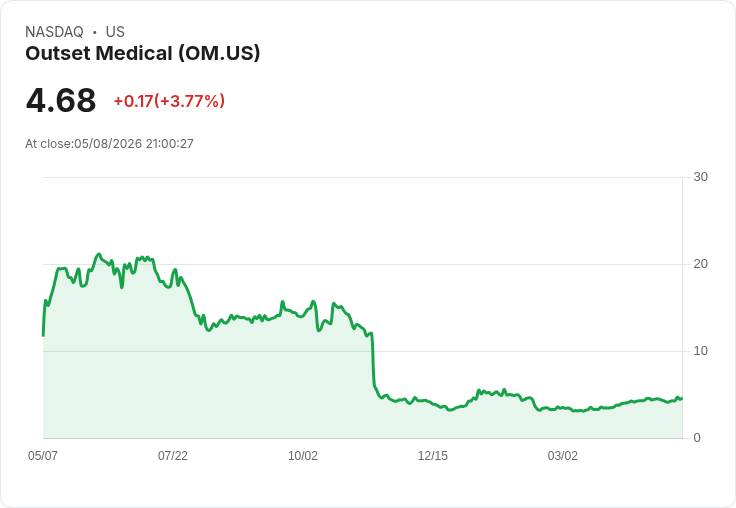
Task: Click the chart line's highest peak
Action: pos(99,254)
